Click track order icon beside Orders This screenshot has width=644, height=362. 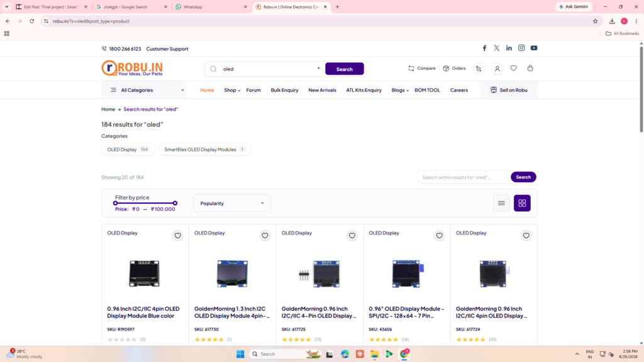tap(479, 69)
